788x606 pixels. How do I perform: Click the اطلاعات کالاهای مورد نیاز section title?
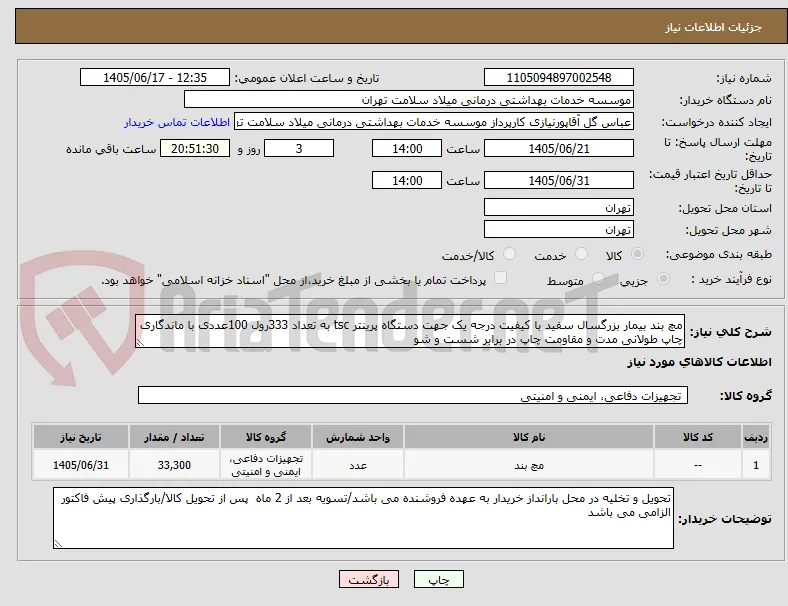[699, 362]
